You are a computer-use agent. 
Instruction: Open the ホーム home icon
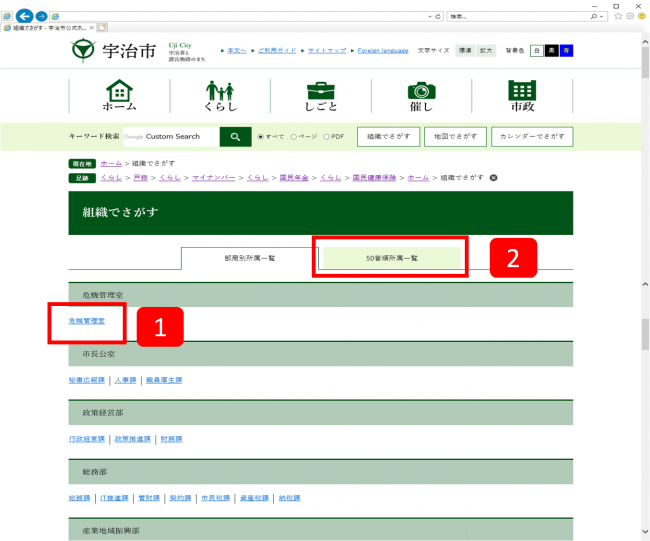(x=119, y=96)
